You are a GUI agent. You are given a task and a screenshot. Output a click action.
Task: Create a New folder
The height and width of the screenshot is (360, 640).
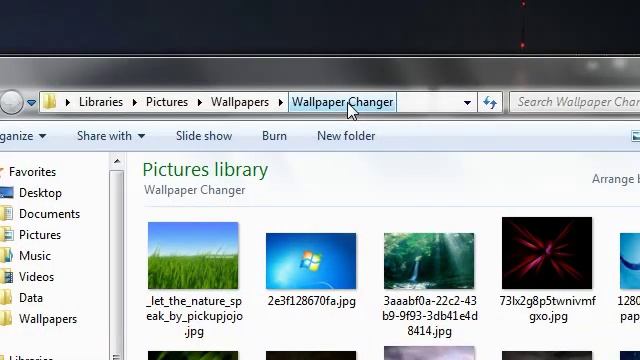[346, 136]
